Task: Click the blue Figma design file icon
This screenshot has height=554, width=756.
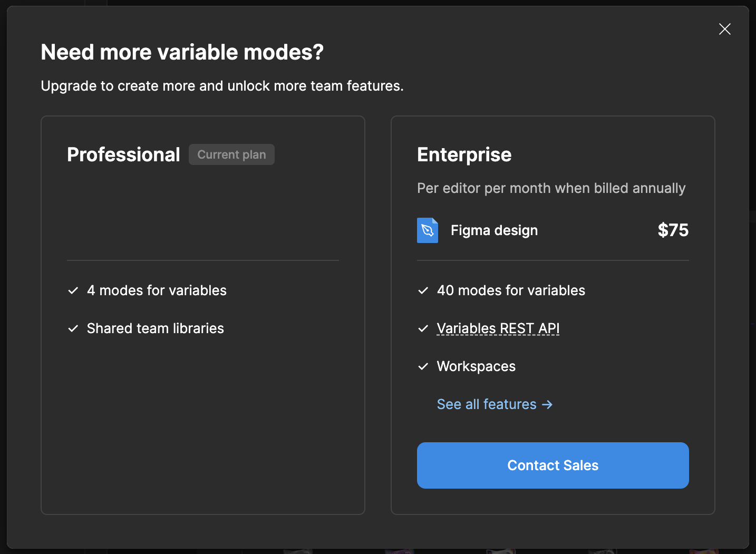Action: click(x=428, y=230)
